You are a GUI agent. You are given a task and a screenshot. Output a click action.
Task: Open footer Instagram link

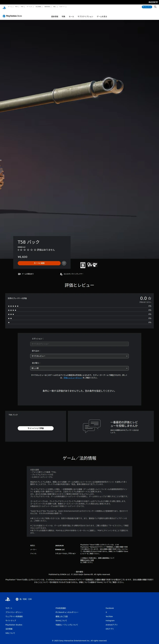pos(110,621)
